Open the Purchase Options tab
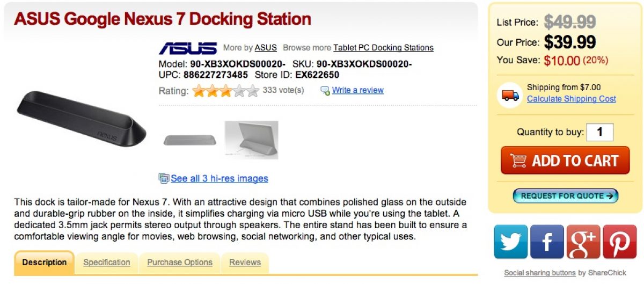 point(180,263)
